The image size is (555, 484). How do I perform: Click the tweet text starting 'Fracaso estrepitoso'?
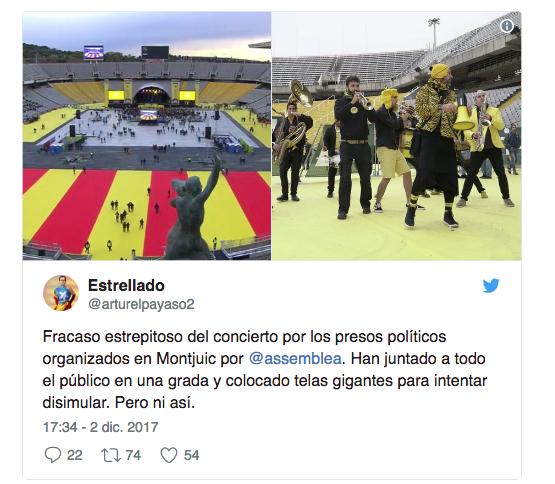(x=265, y=370)
